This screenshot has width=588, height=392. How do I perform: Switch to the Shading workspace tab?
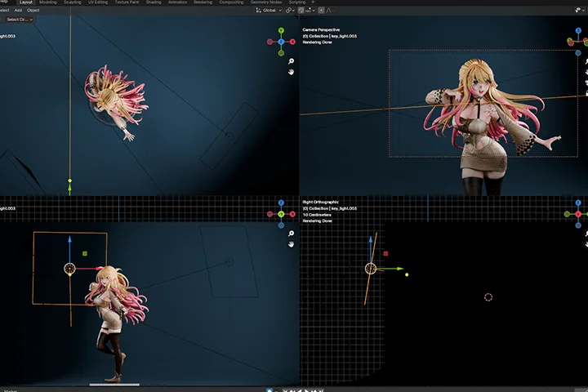point(154,2)
